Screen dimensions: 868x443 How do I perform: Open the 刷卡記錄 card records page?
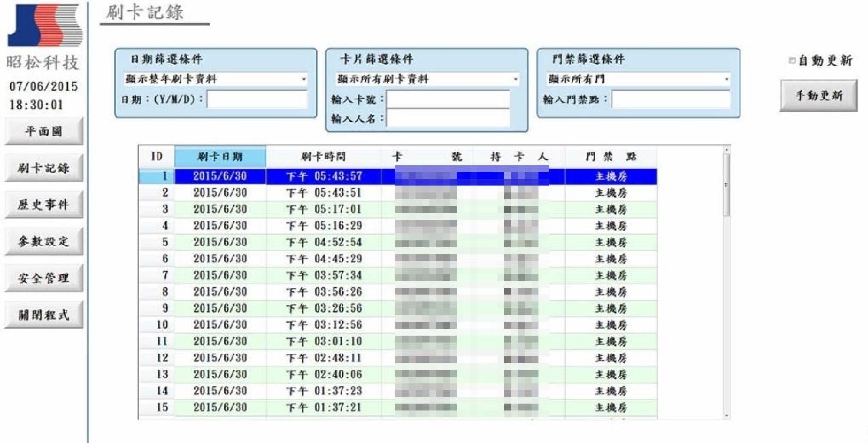tap(44, 168)
